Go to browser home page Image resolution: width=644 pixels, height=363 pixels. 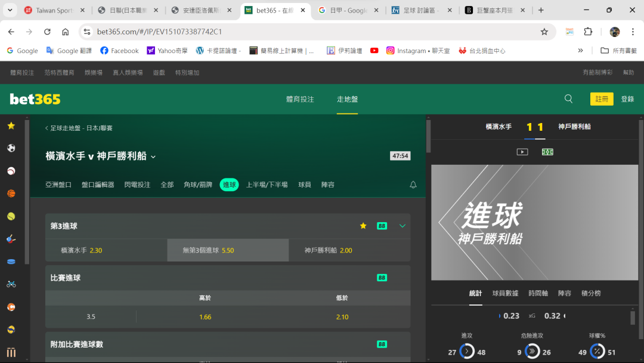coord(66,32)
